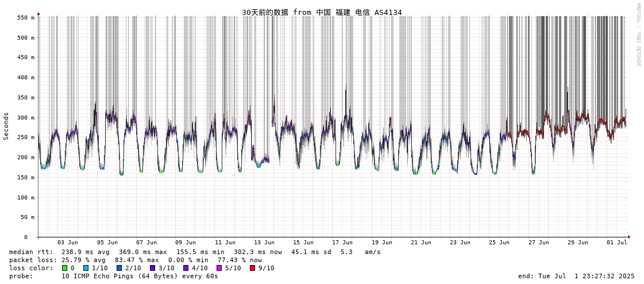
Task: Click the '50 m' y-axis value
Action: coord(28,217)
